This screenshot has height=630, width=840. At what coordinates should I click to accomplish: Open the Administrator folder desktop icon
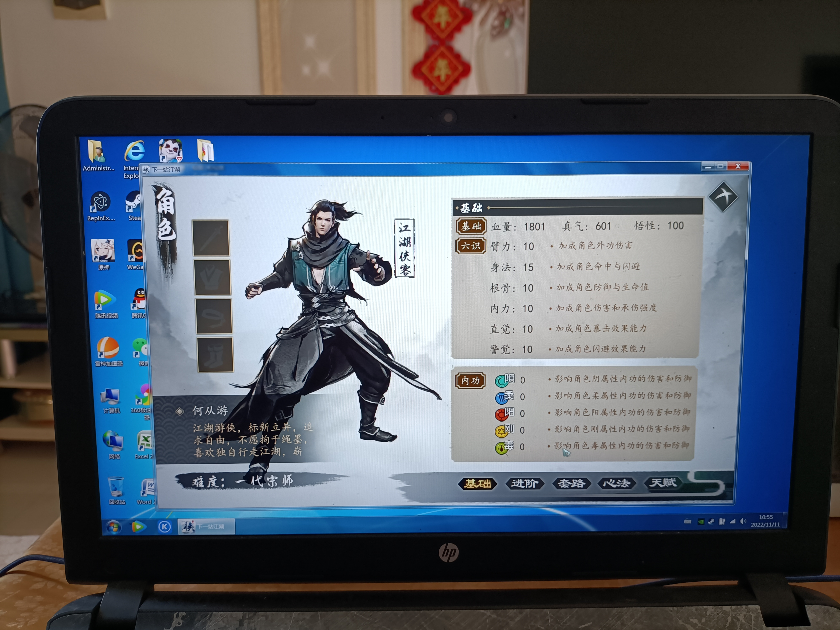(98, 156)
